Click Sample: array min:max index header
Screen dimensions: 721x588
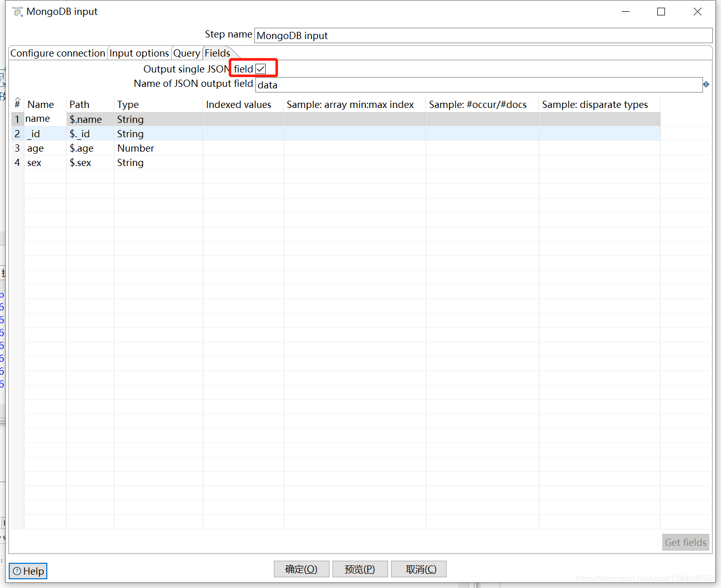355,104
